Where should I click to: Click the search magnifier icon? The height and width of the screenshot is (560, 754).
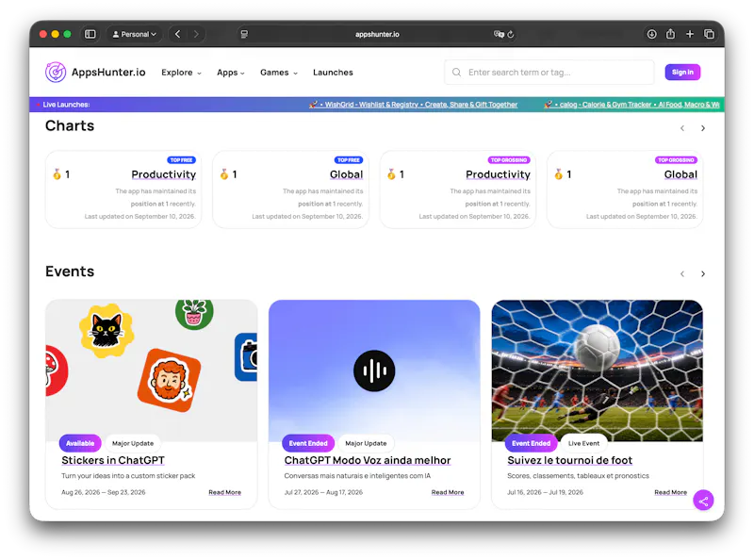point(456,73)
